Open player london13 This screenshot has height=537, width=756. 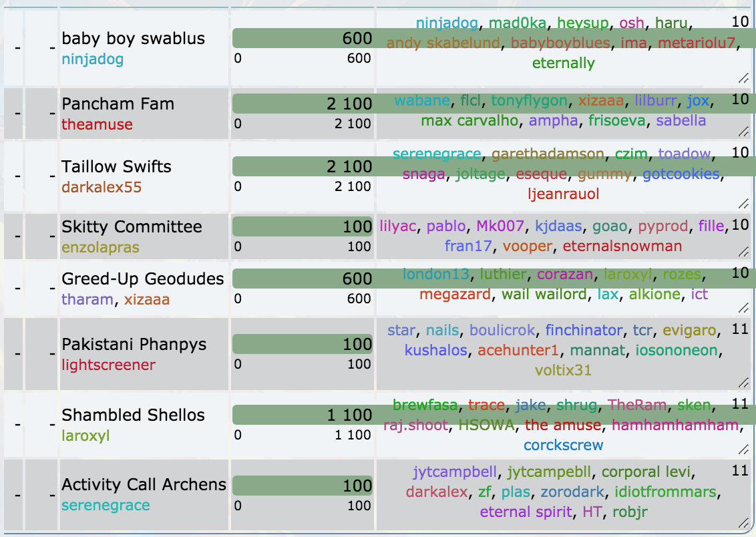[436, 275]
